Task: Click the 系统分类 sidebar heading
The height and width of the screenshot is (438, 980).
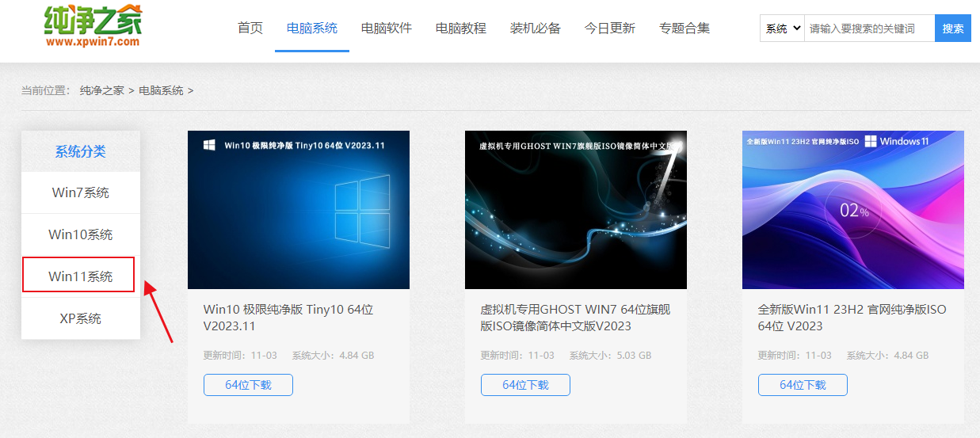Action: 81,151
